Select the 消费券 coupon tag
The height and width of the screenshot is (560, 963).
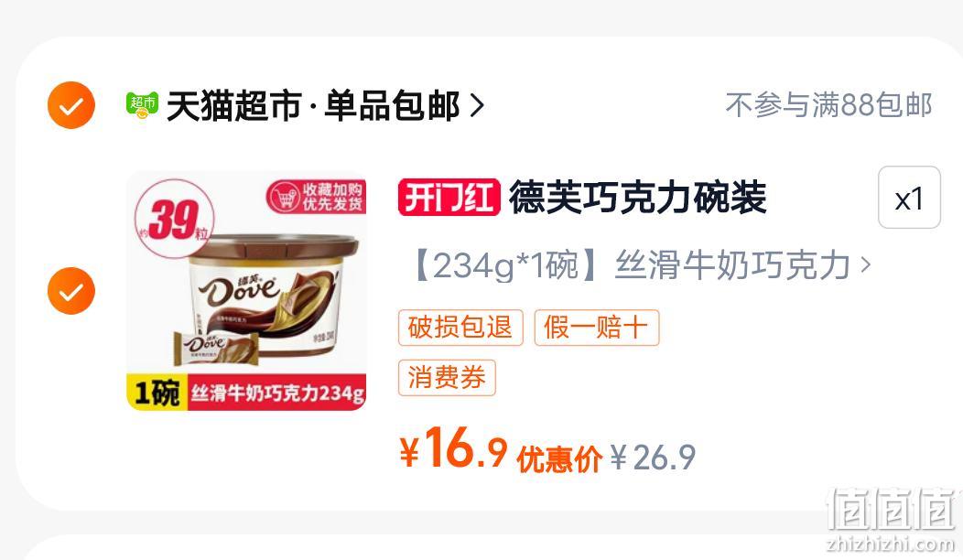tap(447, 378)
